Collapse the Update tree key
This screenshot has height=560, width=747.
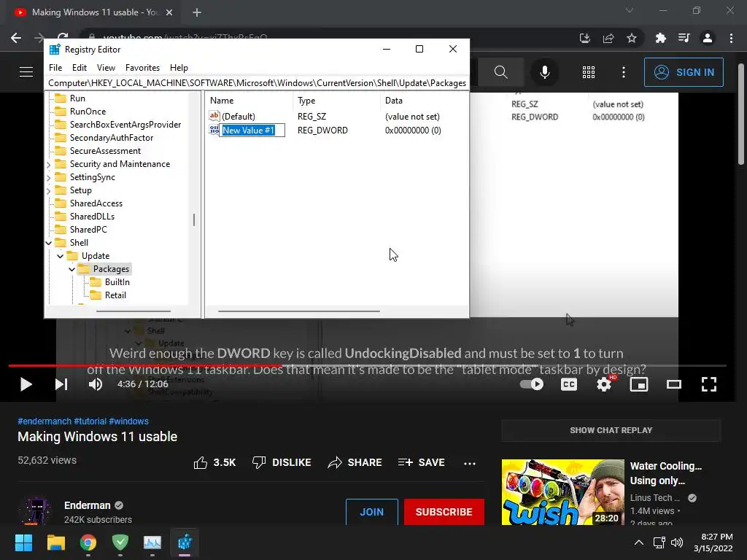[60, 256]
